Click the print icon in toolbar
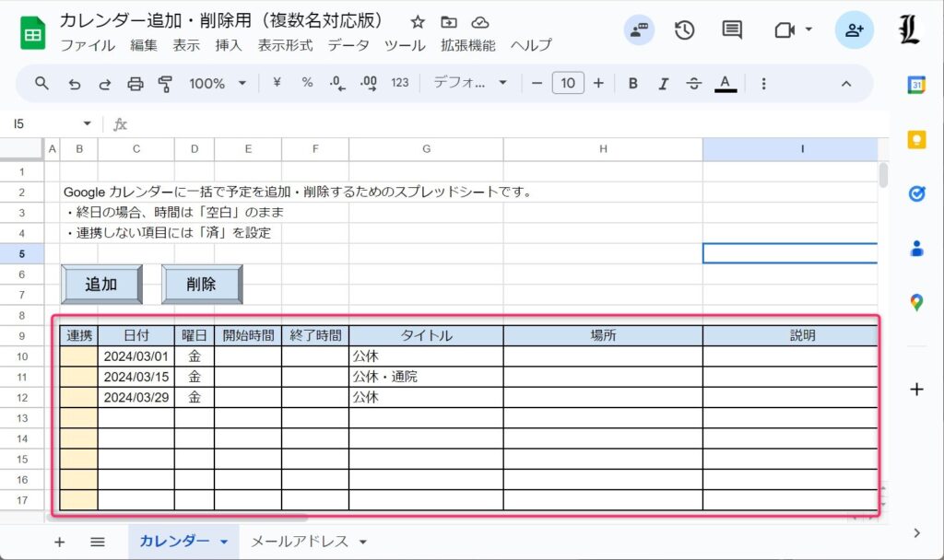This screenshot has width=944, height=560. point(136,84)
